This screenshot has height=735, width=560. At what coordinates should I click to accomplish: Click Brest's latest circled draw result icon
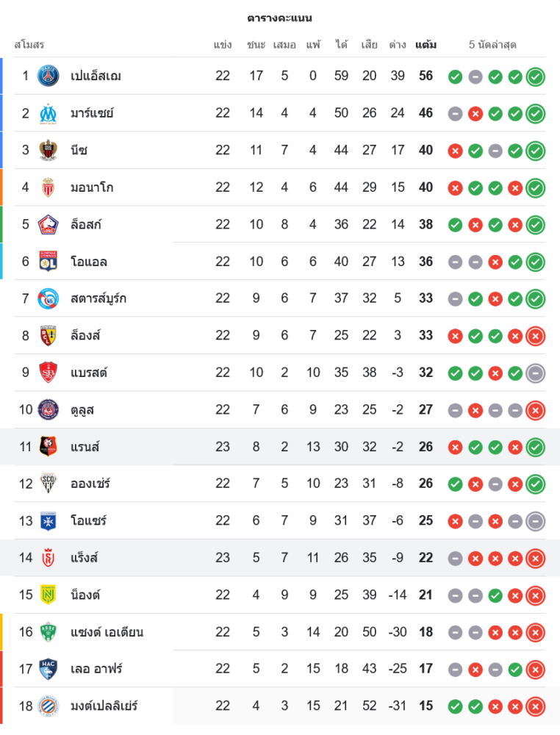[536, 373]
